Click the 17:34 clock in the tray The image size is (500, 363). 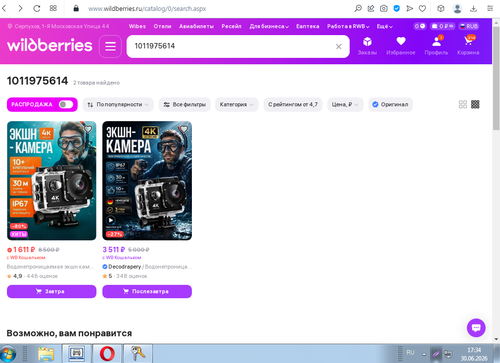pyautogui.click(x=474, y=350)
